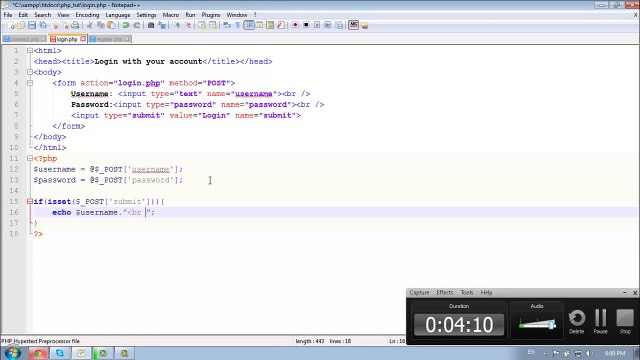This screenshot has height=360, width=640.
Task: Close the login.php tab with its X
Action: click(83, 39)
